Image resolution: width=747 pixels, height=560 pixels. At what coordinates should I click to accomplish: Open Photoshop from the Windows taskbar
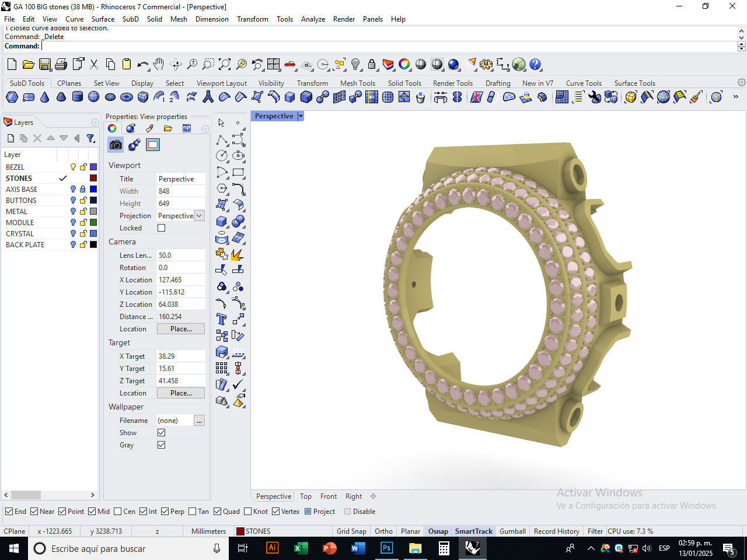click(386, 548)
